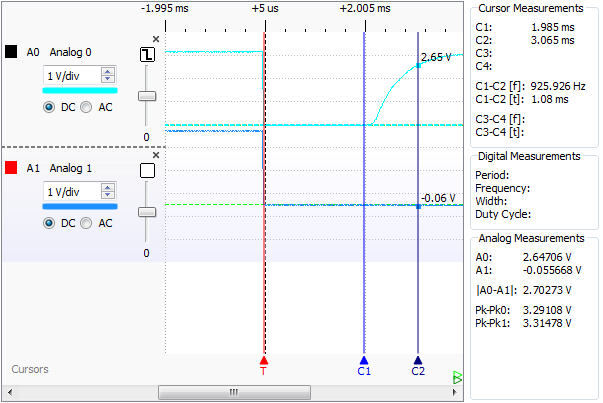Open A0 falling-edge trigger icon
Image resolution: width=603 pixels, height=403 pixels.
(147, 55)
